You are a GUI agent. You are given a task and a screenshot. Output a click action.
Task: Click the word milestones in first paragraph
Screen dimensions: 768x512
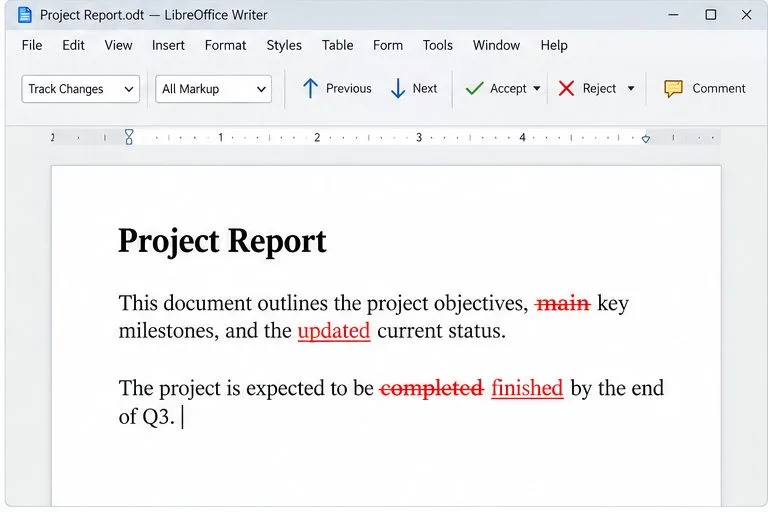coord(168,331)
